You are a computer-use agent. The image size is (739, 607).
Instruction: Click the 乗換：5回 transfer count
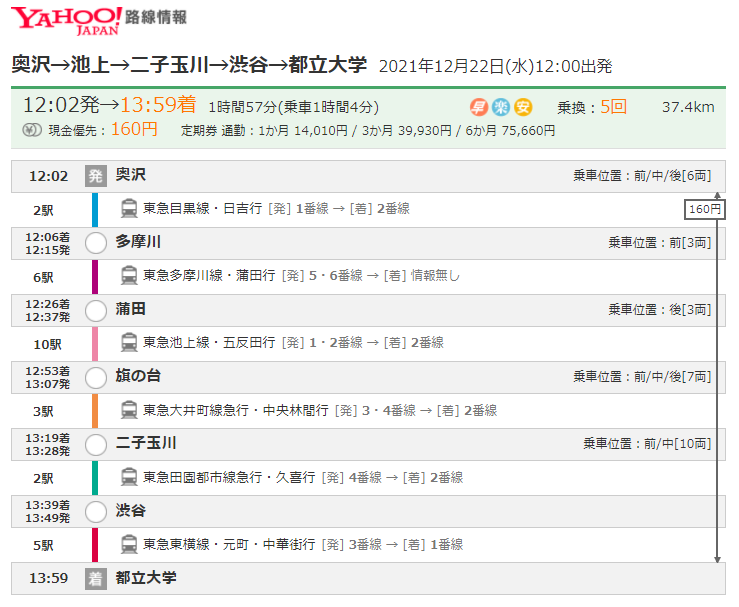[592, 107]
